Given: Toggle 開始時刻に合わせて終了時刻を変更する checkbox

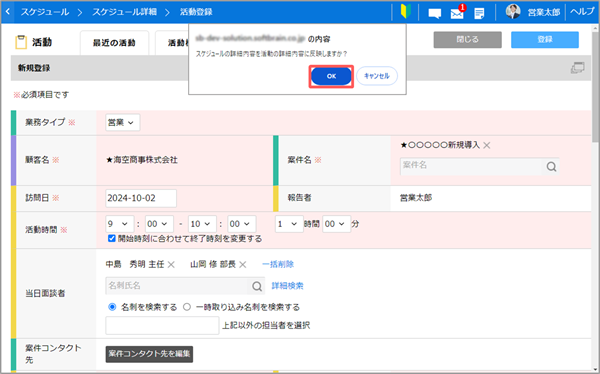Looking at the screenshot, I should [112, 238].
